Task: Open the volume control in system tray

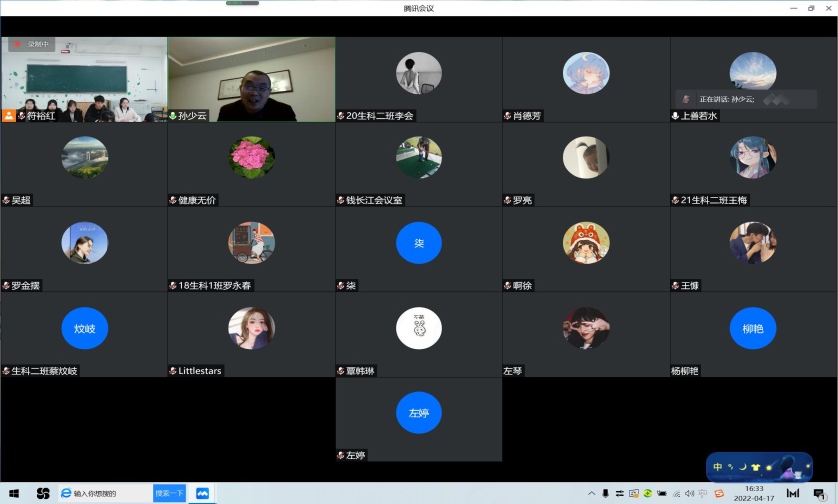Action: point(691,493)
